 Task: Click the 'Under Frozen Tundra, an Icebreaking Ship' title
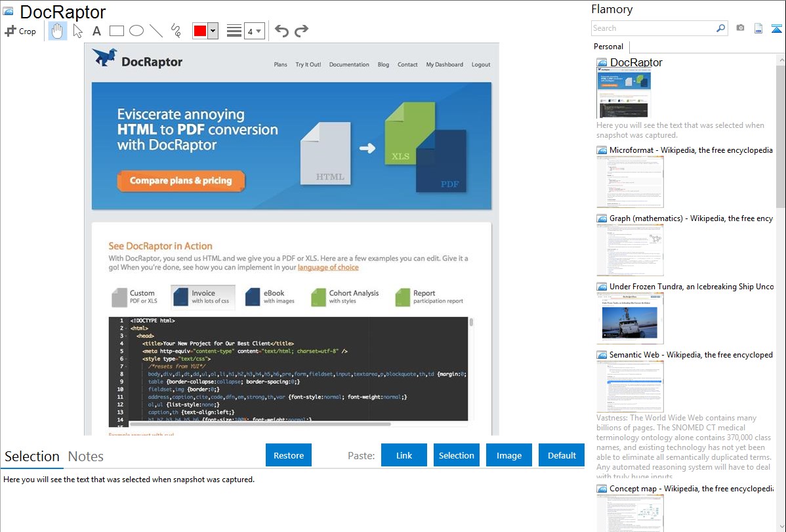[x=692, y=287]
